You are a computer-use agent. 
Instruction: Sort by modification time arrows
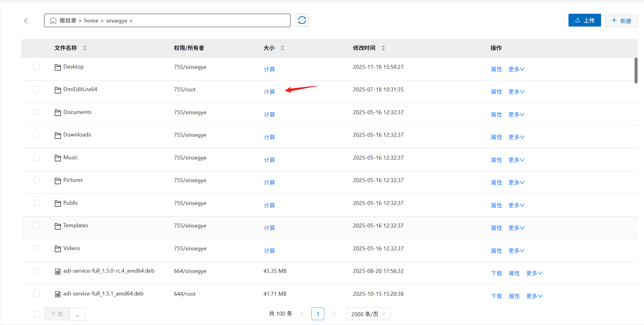pyautogui.click(x=383, y=48)
